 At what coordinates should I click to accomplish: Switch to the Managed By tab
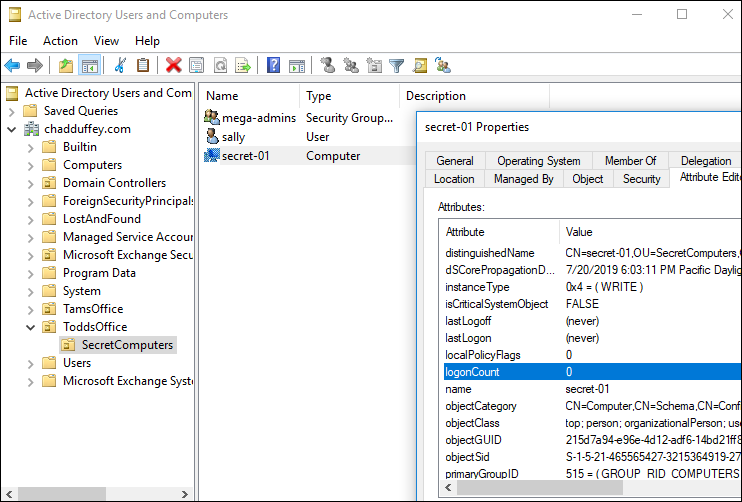click(523, 179)
